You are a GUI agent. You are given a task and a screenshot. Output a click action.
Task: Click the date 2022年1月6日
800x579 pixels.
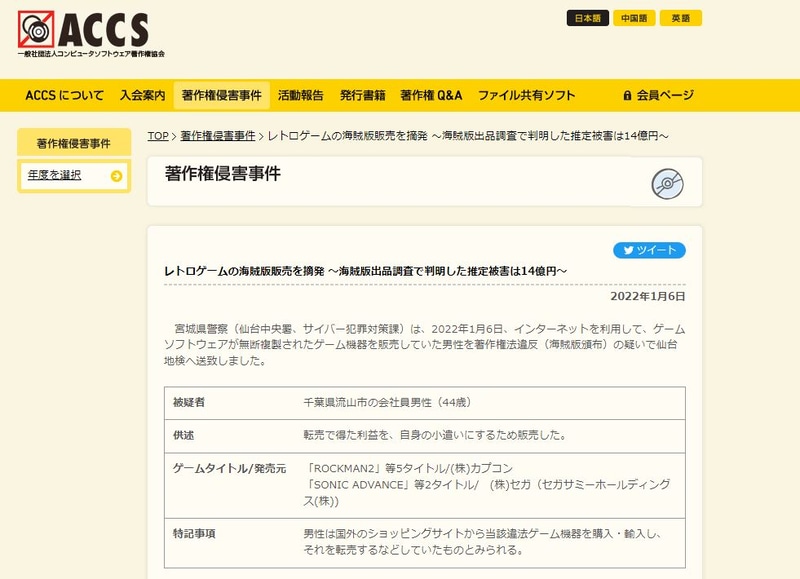pos(647,296)
